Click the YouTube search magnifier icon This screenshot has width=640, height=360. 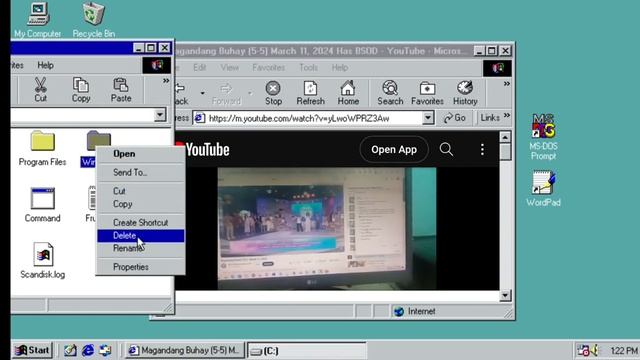(x=446, y=149)
